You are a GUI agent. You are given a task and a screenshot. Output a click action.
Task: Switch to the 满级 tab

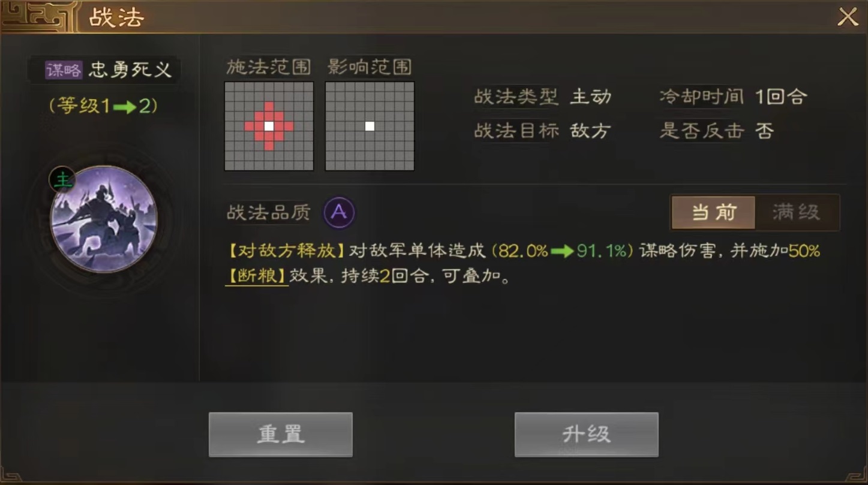[x=797, y=212]
